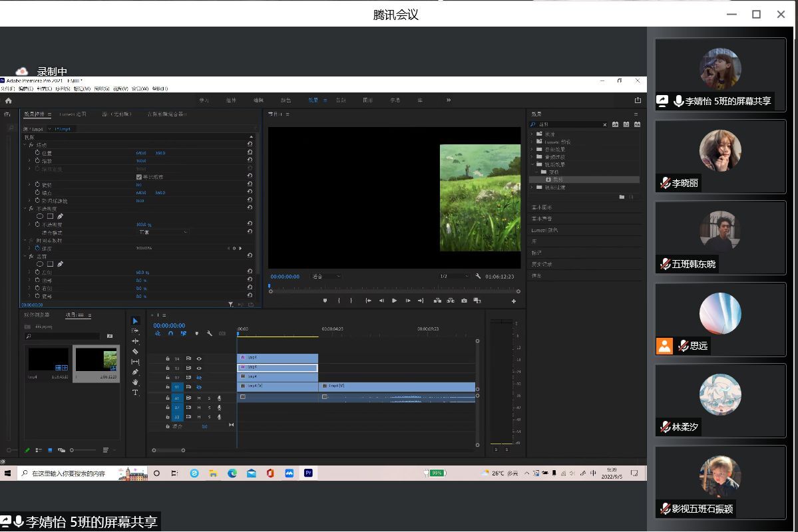Click the Export Frame camera icon
Image resolution: width=798 pixels, height=532 pixels.
464,301
